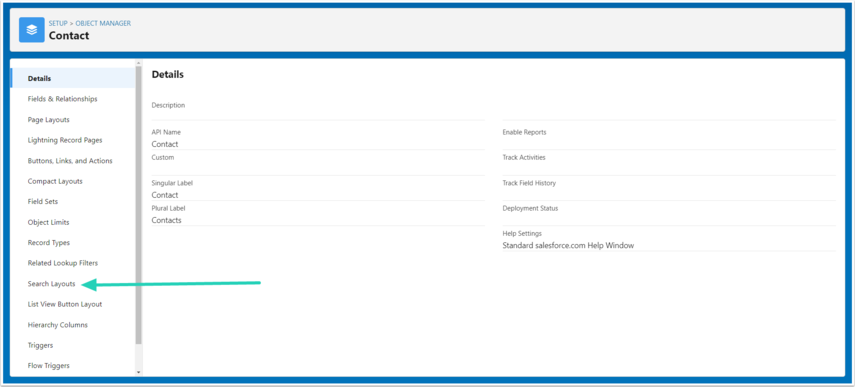Click the Track Activities label
The width and height of the screenshot is (855, 387).
[523, 158]
